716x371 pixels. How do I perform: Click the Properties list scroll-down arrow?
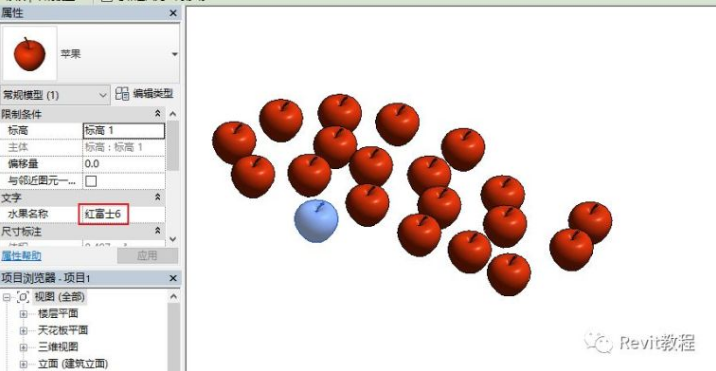[173, 238]
